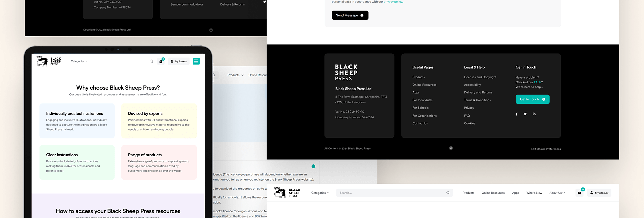Click the Twitter bird icon in top-left footer
644x218 pixels.
tap(265, 2)
